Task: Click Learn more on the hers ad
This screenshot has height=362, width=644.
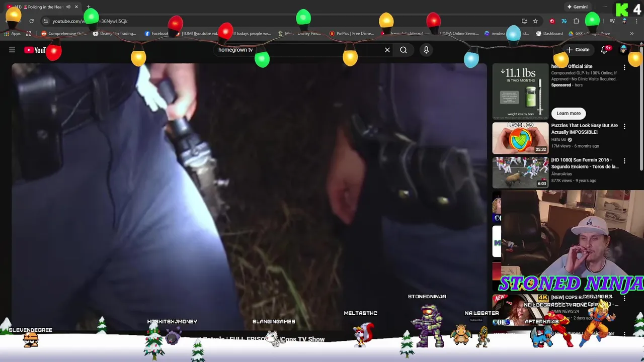Action: [569, 113]
